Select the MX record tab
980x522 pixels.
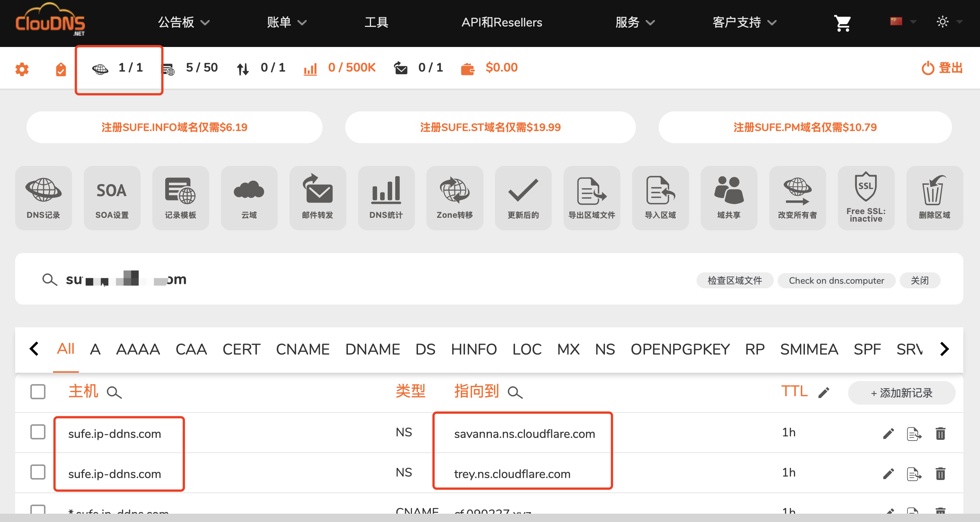point(568,349)
